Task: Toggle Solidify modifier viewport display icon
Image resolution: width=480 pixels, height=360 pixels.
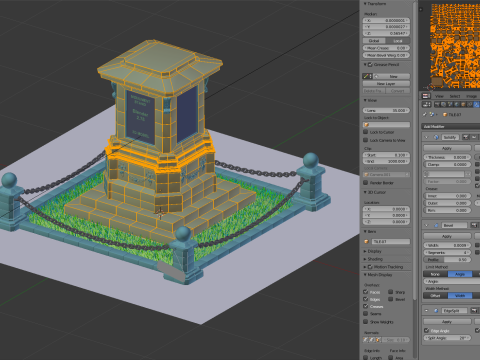Action: tap(474, 137)
